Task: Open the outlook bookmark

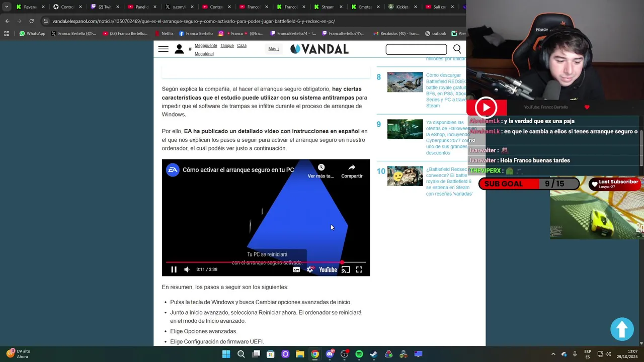Action: tap(436, 34)
